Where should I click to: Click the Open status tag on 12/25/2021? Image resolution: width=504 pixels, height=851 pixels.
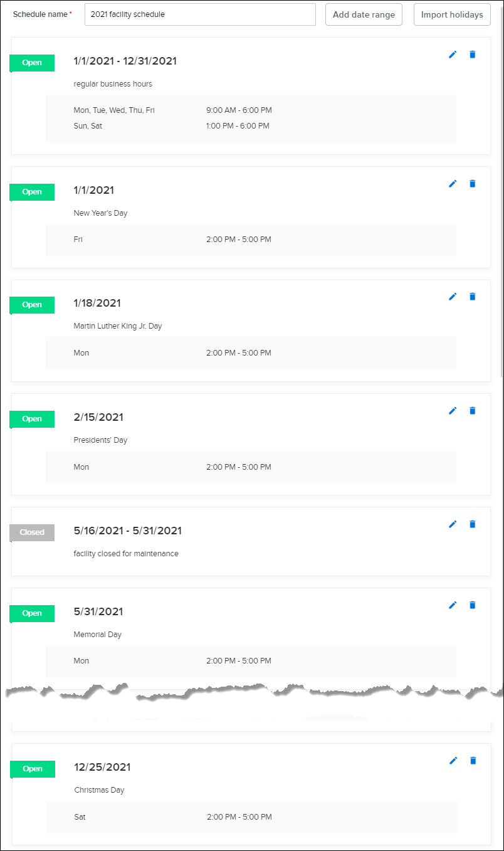(x=33, y=769)
